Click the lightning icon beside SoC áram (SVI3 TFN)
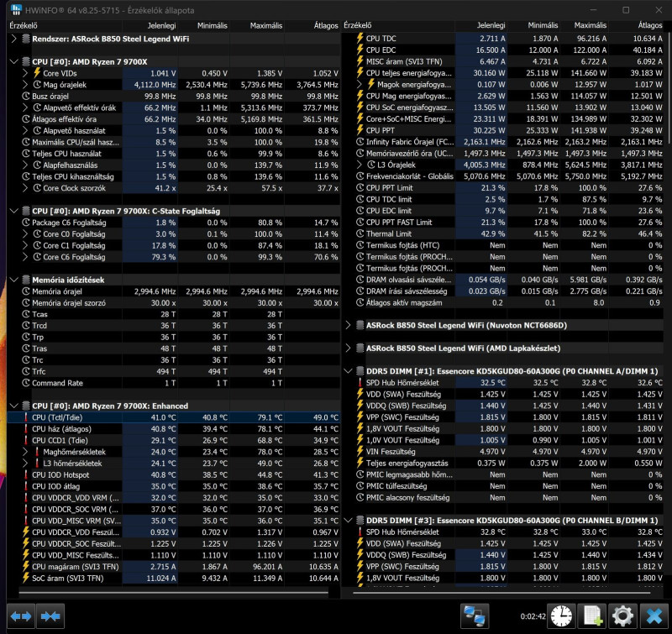The width and height of the screenshot is (672, 634). click(x=26, y=578)
